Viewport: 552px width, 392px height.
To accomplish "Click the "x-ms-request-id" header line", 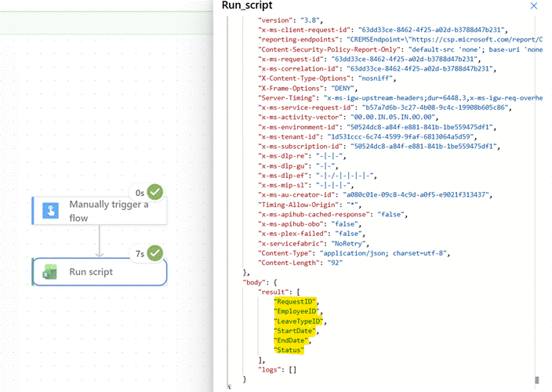I will [369, 59].
